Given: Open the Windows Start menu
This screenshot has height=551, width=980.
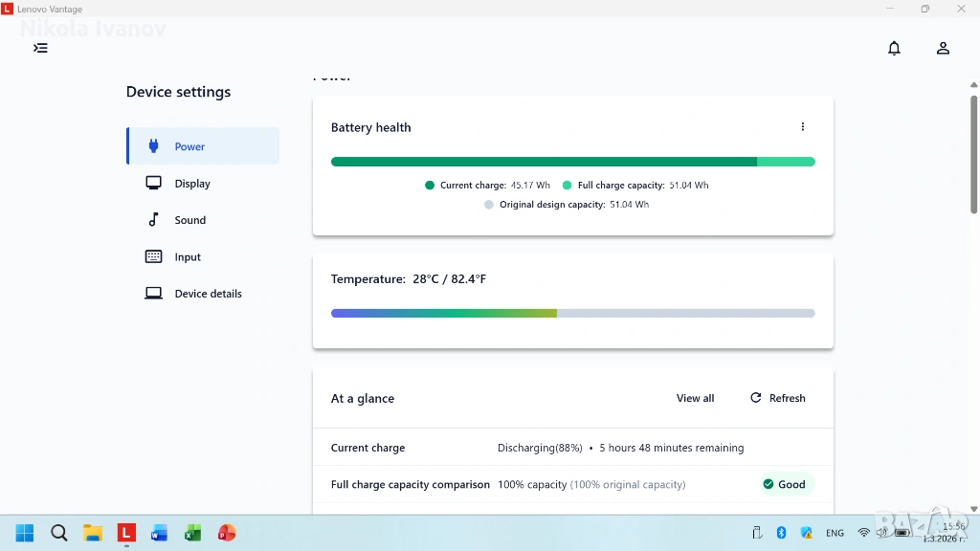Looking at the screenshot, I should 25,533.
